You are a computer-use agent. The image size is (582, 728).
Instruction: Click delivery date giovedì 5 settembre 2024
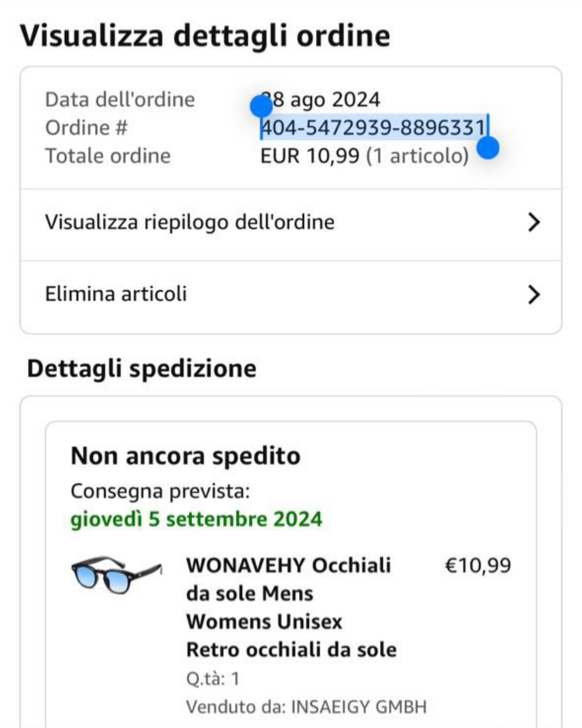pos(196,519)
